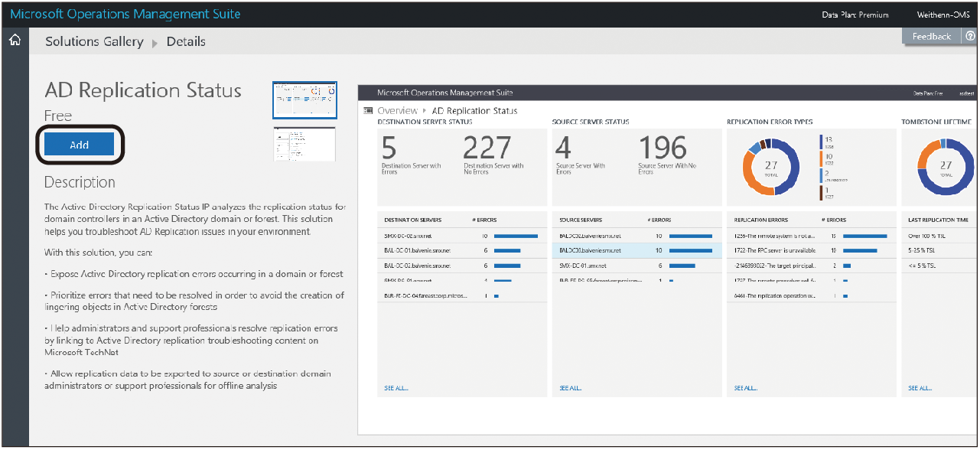
Task: Open the Weithenn-OMS account label
Action: tap(943, 15)
